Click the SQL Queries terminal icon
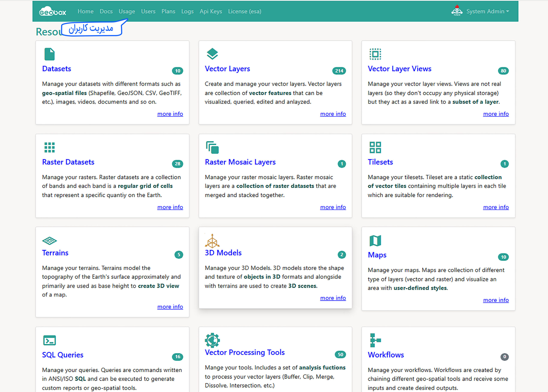Image resolution: width=548 pixels, height=392 pixels. tap(49, 340)
